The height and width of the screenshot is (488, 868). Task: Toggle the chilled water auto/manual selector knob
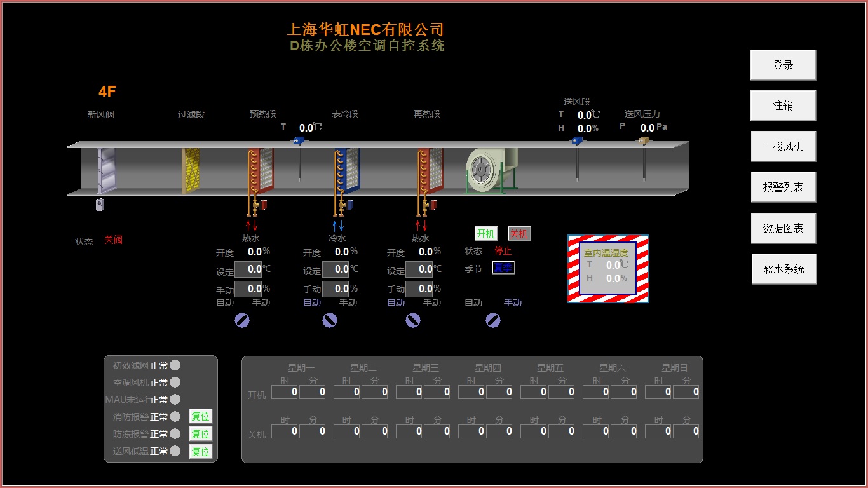tap(330, 321)
